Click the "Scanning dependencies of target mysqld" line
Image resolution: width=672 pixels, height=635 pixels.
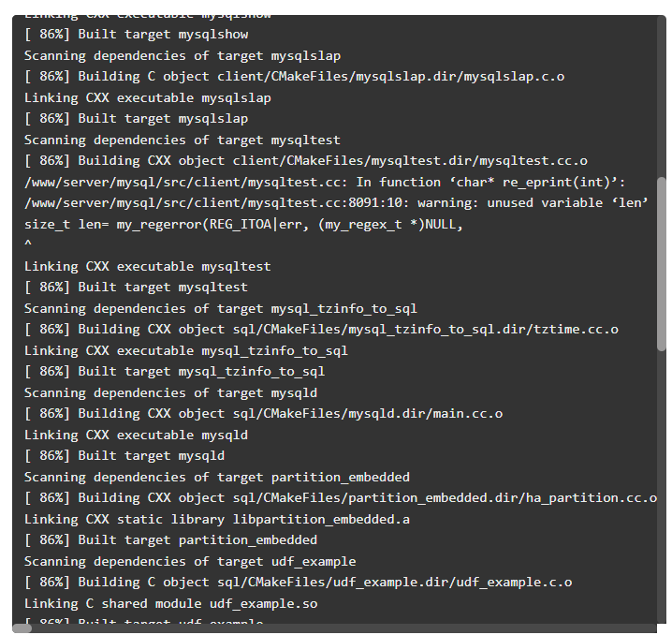pyautogui.click(x=171, y=392)
